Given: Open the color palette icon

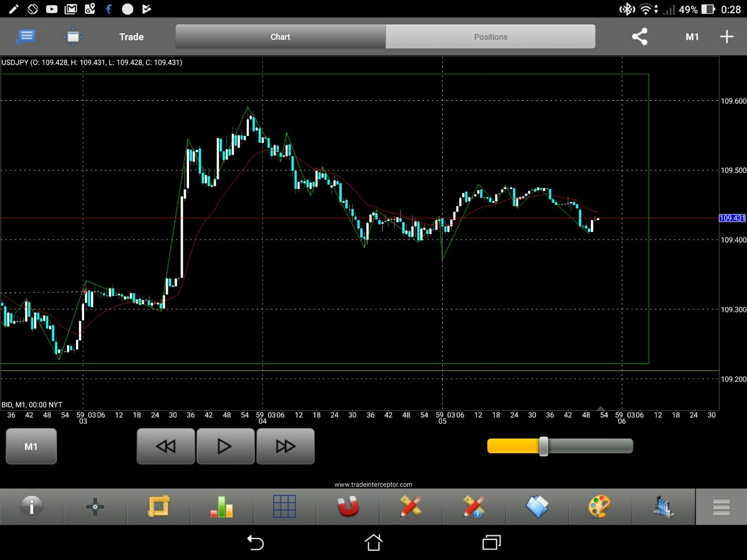Looking at the screenshot, I should tap(600, 506).
